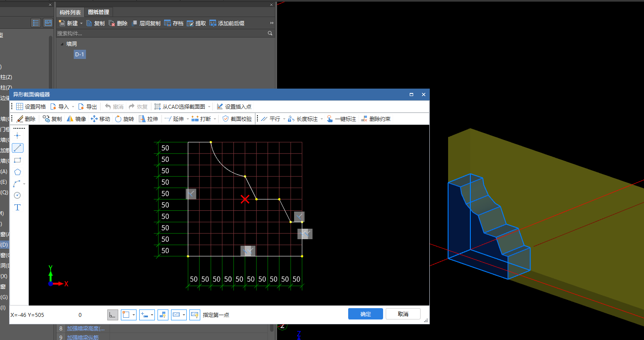
Task: Click 一键标注 one-click annotation tool
Action: [341, 119]
